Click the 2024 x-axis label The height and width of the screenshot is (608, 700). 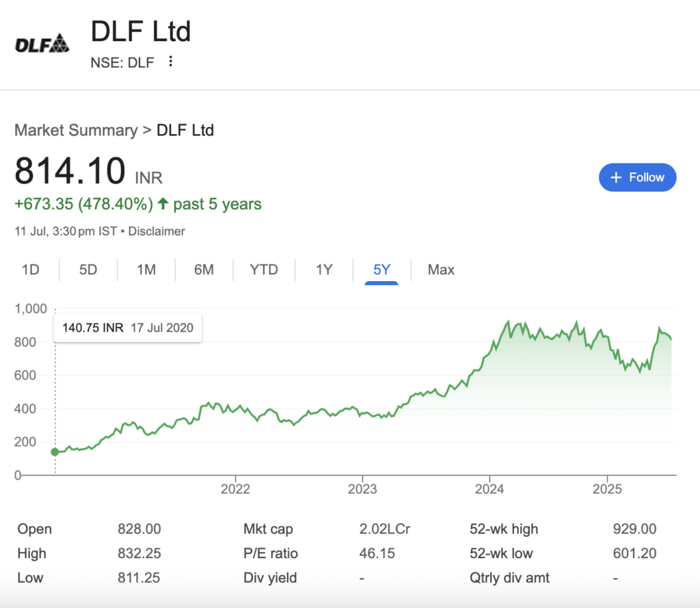point(489,489)
